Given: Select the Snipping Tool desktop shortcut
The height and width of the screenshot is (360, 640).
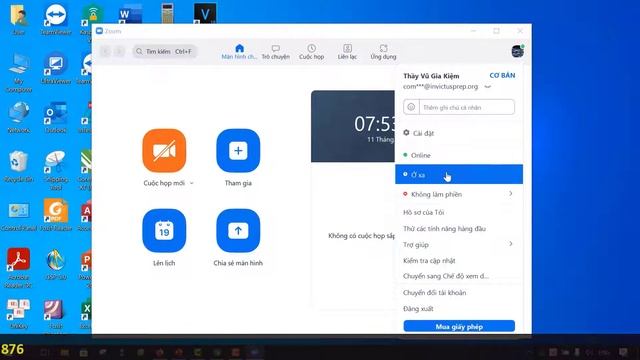Looking at the screenshot, I should tap(56, 170).
